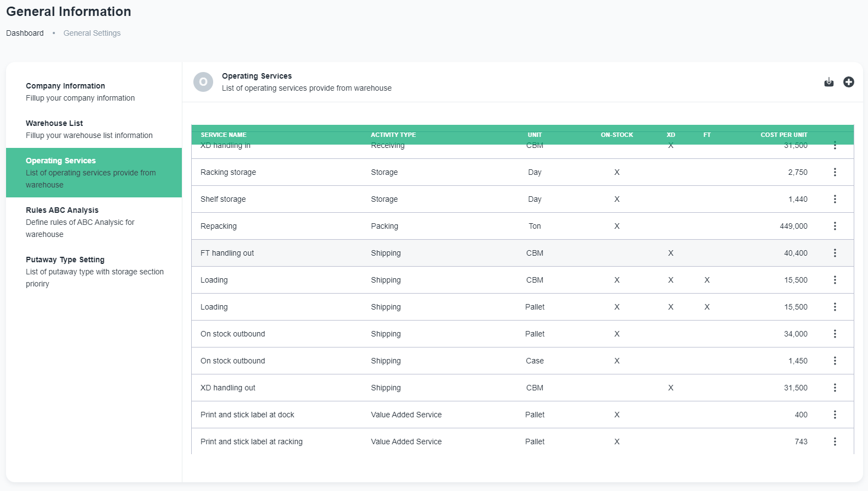Image resolution: width=868 pixels, height=491 pixels.
Task: Click the add new service plus icon
Action: click(849, 82)
